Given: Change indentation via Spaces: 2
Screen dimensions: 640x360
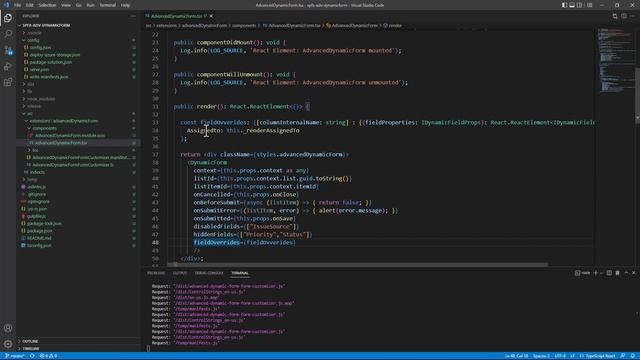Looking at the screenshot, I should tap(541, 356).
